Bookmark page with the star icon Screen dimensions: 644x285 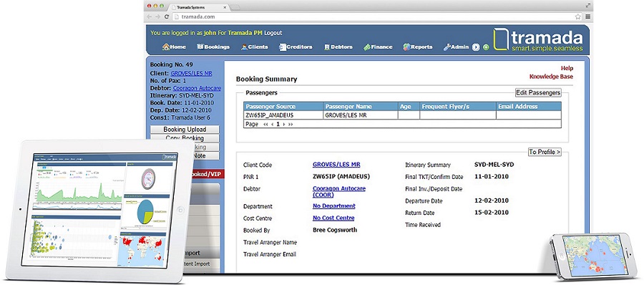coord(578,17)
